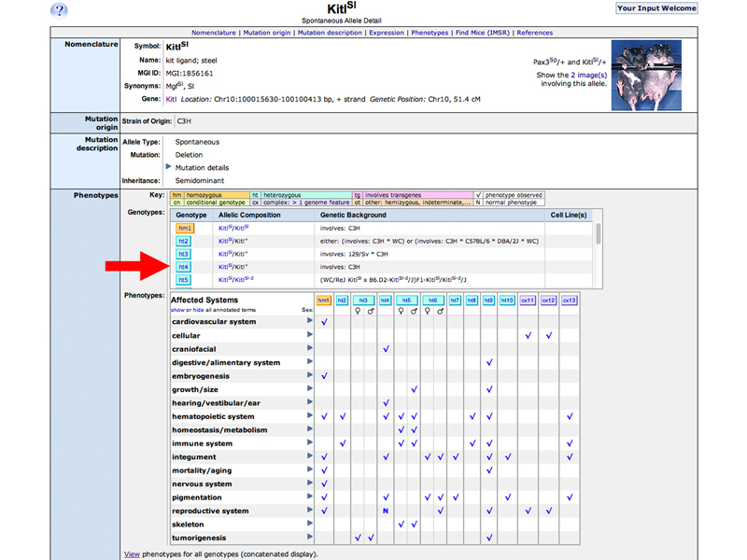Open allelic composition link for hm1 row
The width and height of the screenshot is (747, 560).
[233, 228]
